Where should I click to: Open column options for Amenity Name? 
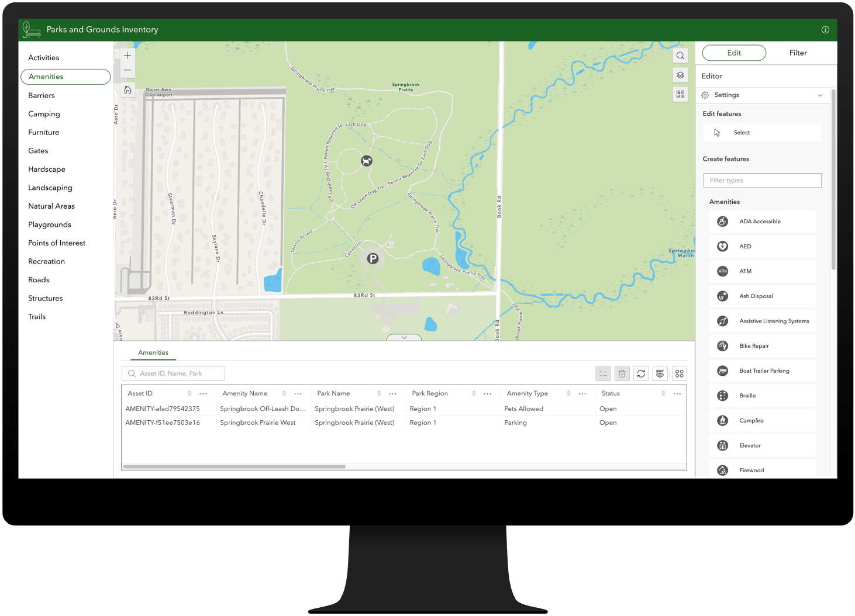click(x=298, y=393)
